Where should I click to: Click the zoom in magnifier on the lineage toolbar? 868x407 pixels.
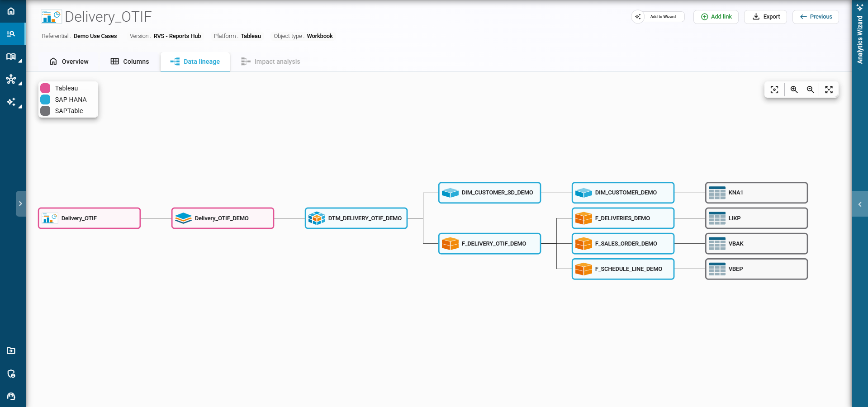pos(794,90)
